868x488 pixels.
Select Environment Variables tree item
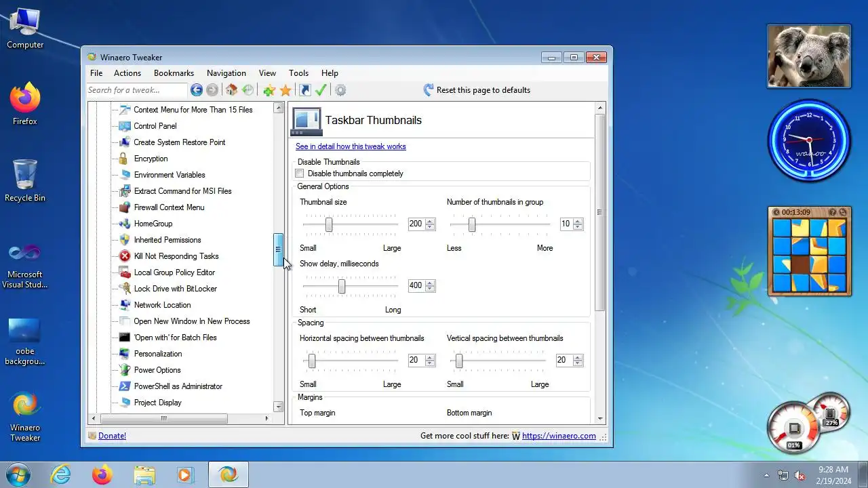click(x=170, y=175)
